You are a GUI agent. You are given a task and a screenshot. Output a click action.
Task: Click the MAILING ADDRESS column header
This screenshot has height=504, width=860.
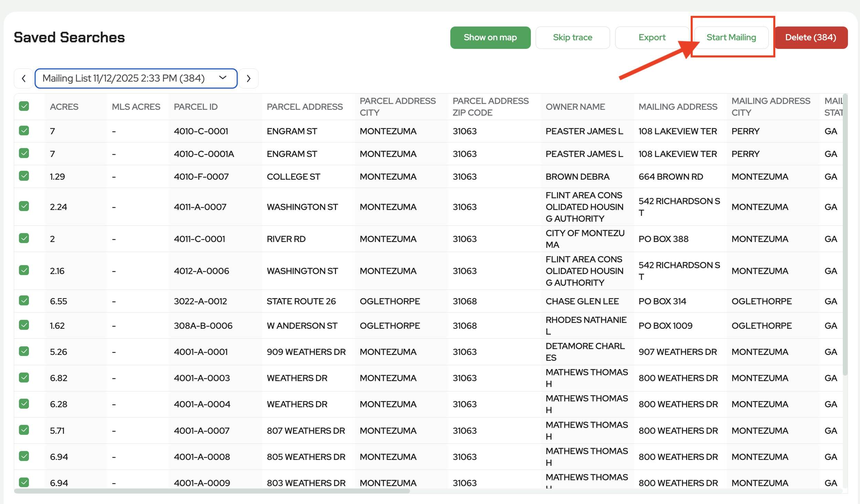[x=678, y=107]
